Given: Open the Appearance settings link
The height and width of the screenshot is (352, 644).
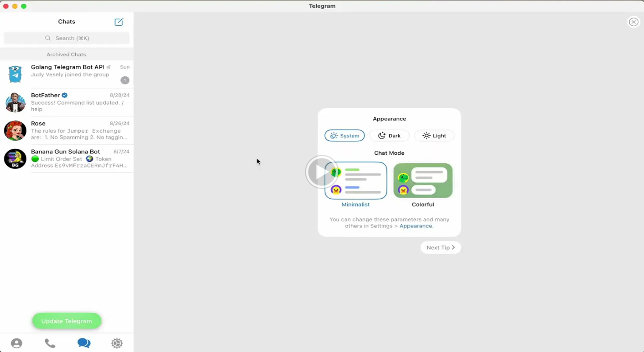Looking at the screenshot, I should pos(416,226).
